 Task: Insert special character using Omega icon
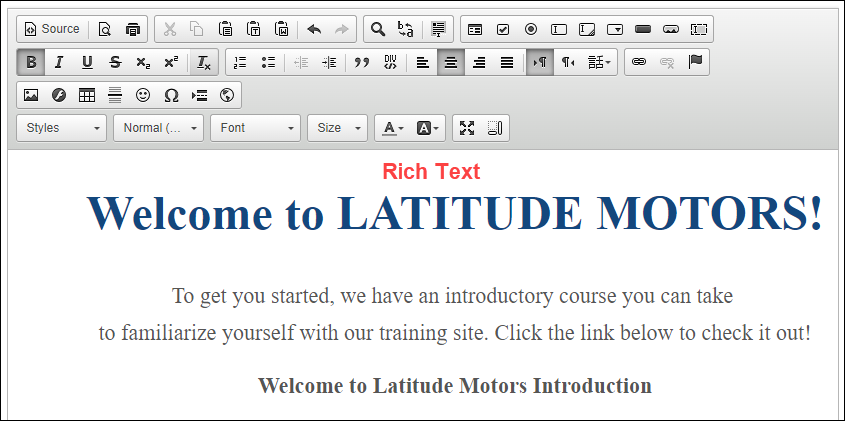pos(171,96)
